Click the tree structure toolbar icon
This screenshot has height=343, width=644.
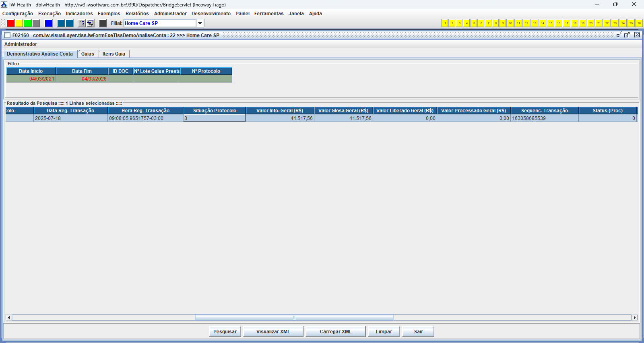click(82, 23)
